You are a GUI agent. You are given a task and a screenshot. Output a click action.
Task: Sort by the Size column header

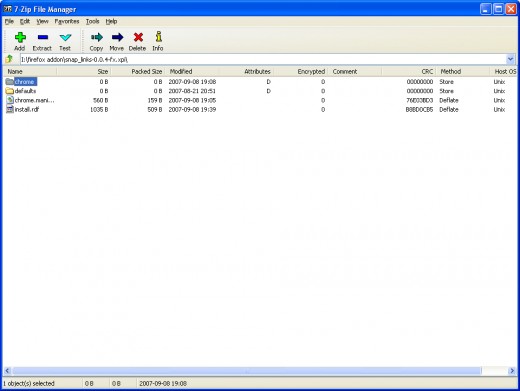pos(83,71)
